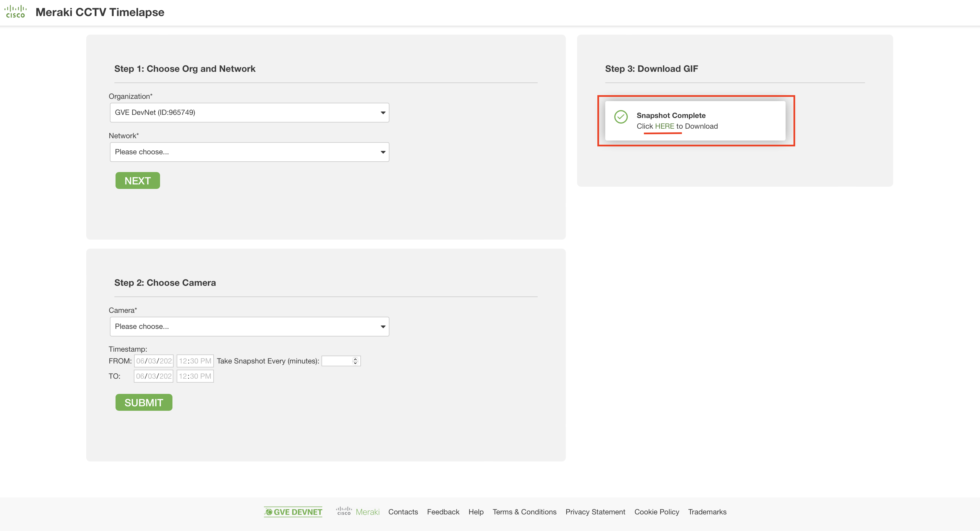Image resolution: width=980 pixels, height=531 pixels.
Task: Open Contacts footer link
Action: point(403,512)
